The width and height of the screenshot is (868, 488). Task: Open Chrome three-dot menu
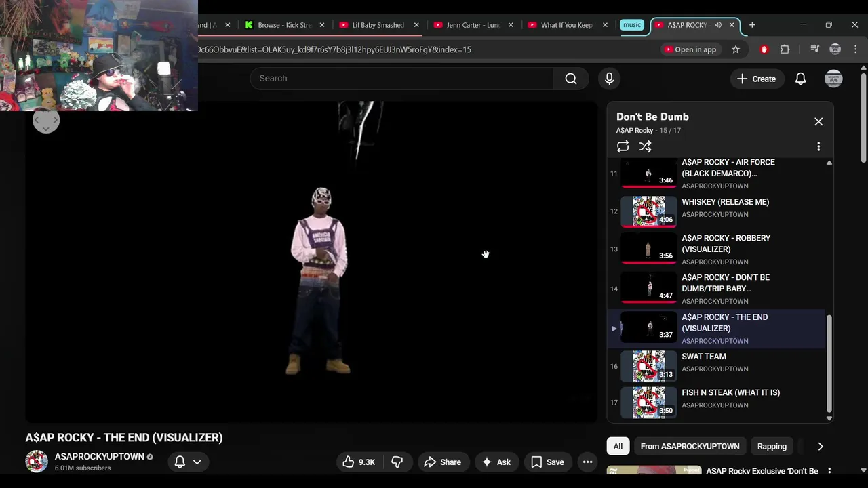click(x=855, y=49)
